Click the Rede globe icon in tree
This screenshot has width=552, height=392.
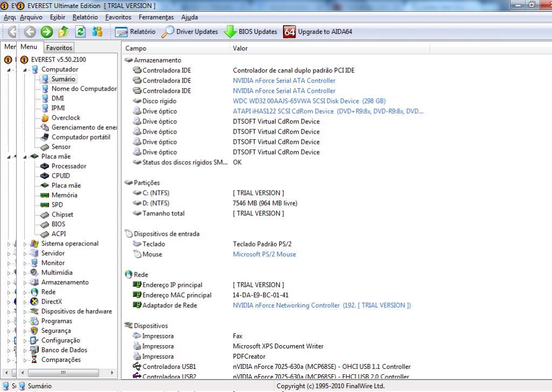point(34,292)
